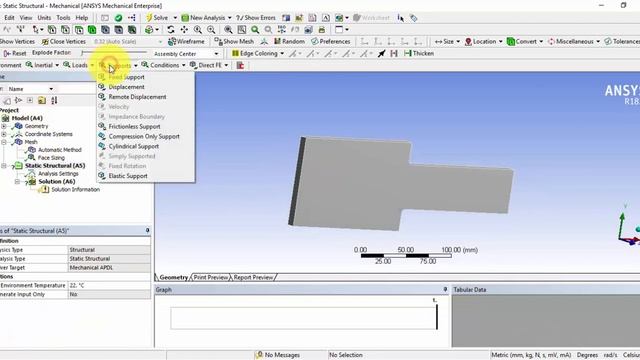Choose Fixed Support from menu
This screenshot has height=360, width=640.
126,77
